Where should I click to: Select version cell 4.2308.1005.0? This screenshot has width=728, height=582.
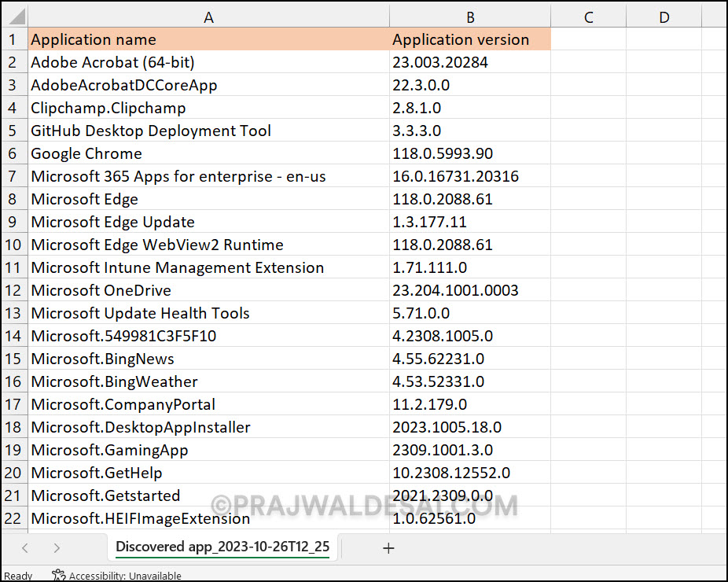click(x=470, y=336)
